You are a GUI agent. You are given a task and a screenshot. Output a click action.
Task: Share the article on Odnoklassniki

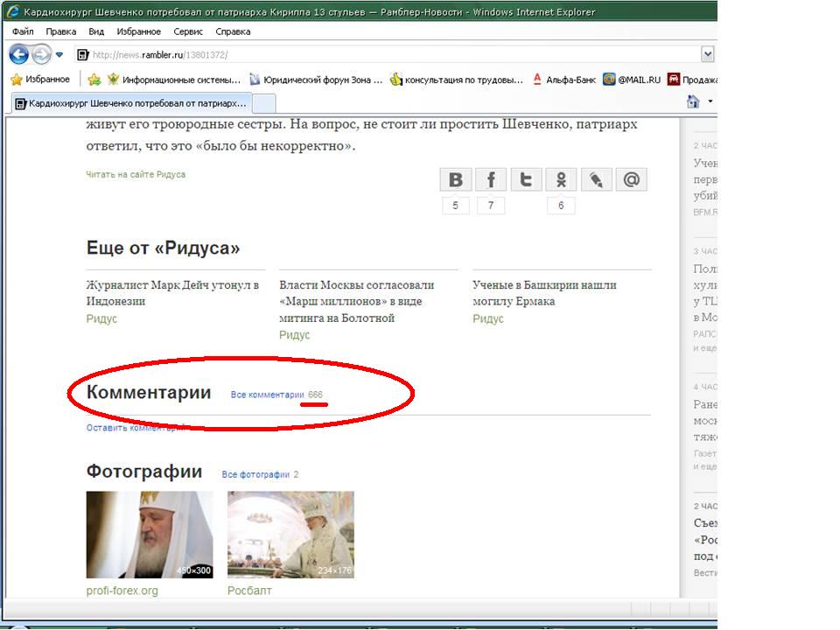point(561,179)
